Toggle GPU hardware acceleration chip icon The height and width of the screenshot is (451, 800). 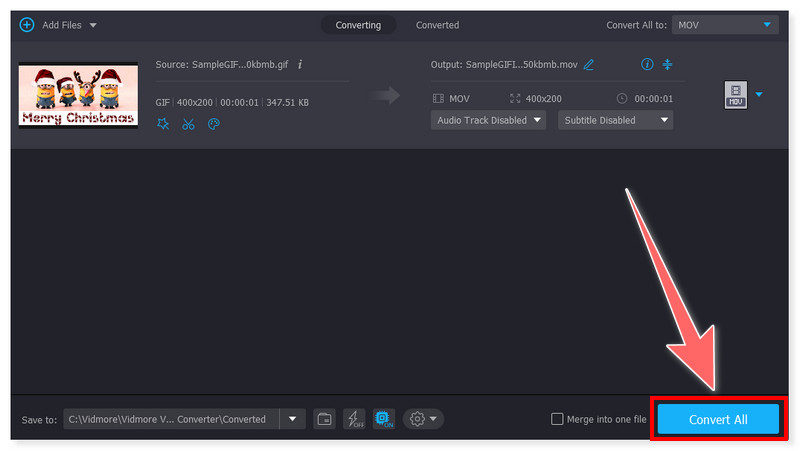[x=383, y=419]
